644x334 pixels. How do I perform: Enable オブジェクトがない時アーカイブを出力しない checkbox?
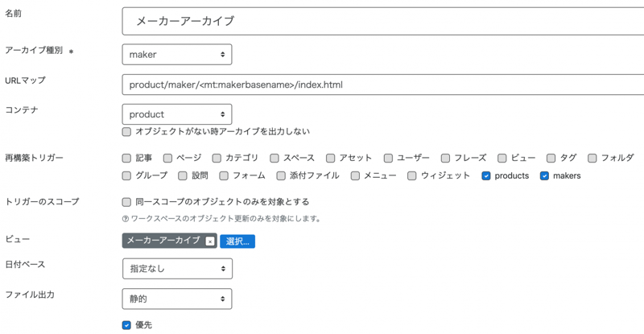click(x=126, y=131)
